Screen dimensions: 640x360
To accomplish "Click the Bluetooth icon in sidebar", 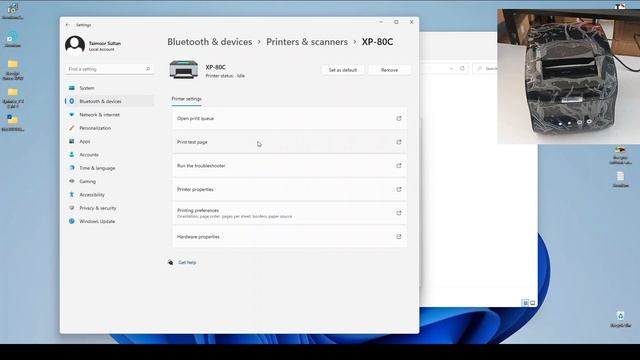I will pos(72,101).
